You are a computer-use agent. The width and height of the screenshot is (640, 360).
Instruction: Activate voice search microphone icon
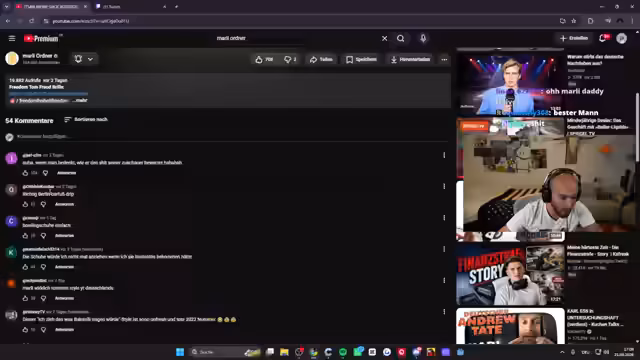coord(423,38)
